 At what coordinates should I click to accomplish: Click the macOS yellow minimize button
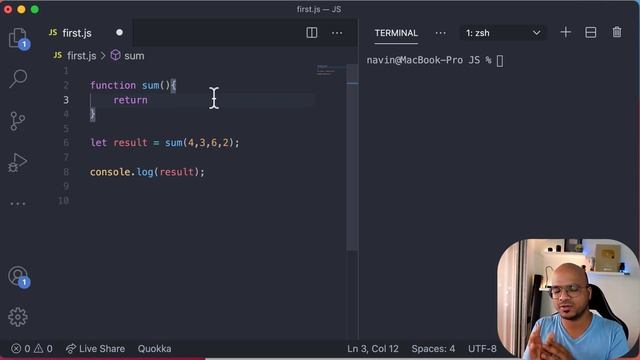point(21,9)
